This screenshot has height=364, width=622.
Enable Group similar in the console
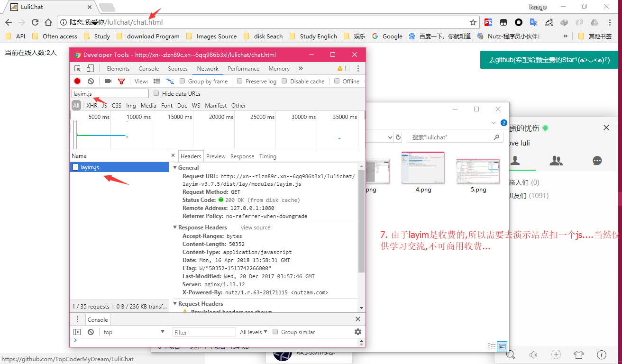pos(275,332)
